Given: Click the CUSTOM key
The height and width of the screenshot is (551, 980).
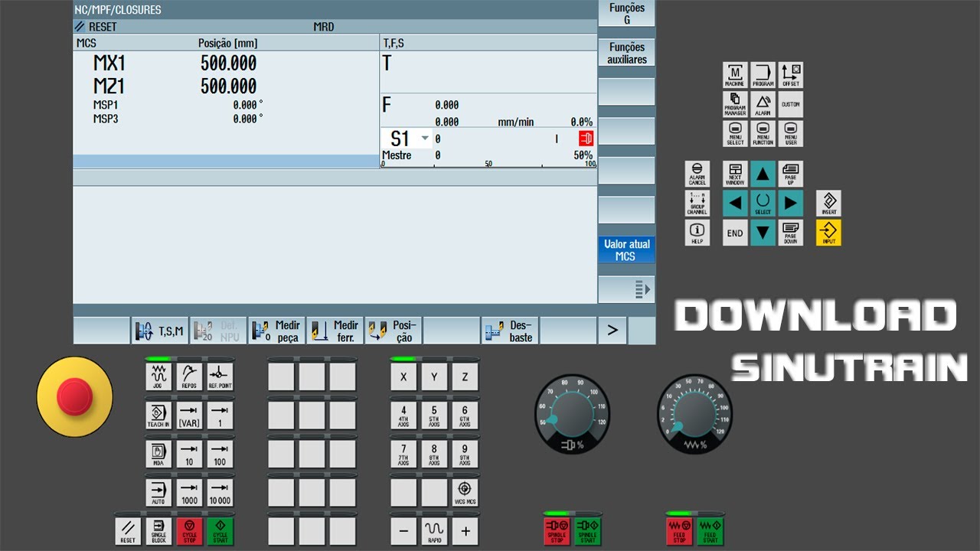Looking at the screenshot, I should coord(791,104).
